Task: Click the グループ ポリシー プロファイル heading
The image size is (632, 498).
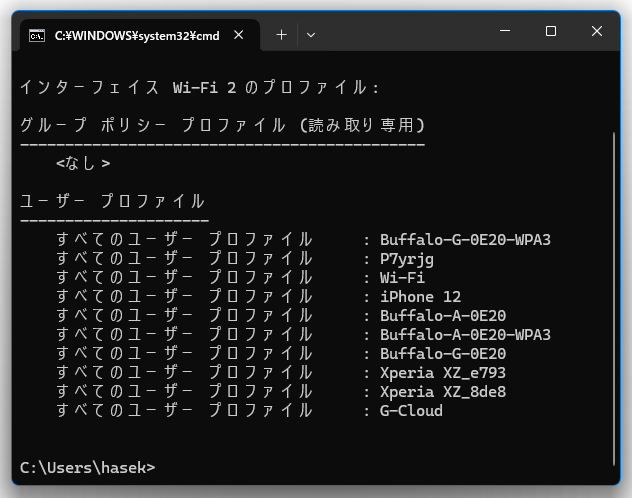Action: point(222,125)
